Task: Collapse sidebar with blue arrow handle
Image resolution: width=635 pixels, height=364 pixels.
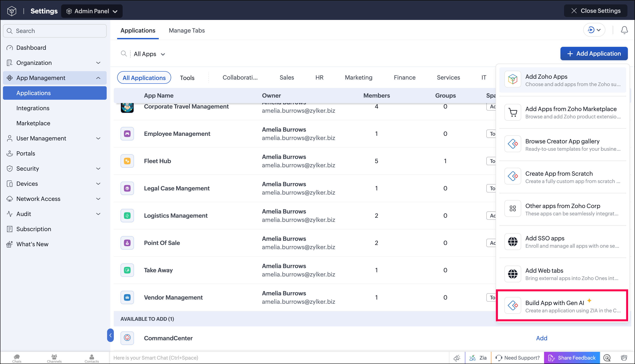Action: point(110,335)
